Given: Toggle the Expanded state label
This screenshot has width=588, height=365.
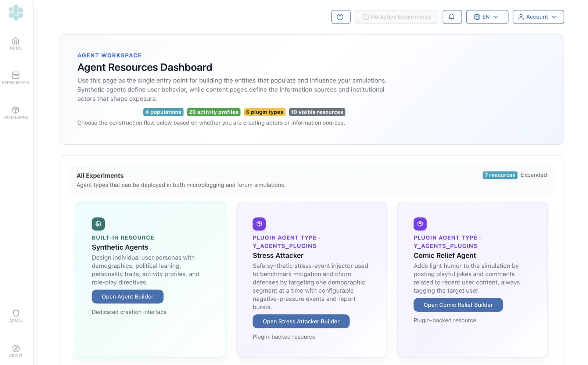Looking at the screenshot, I should (x=534, y=175).
